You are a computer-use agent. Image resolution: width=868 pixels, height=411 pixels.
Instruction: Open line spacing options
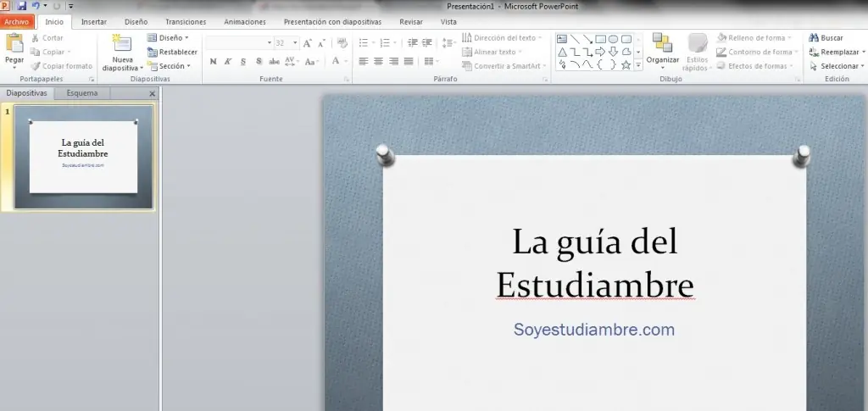point(449,42)
